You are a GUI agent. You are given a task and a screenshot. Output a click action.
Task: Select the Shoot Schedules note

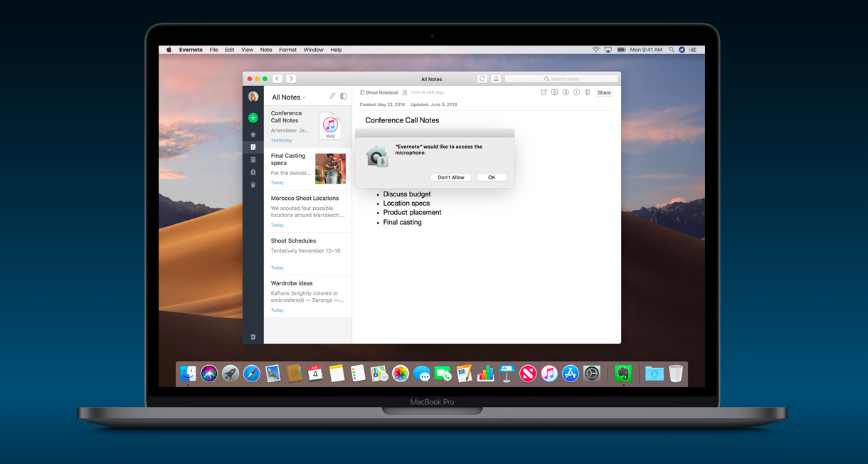click(308, 254)
